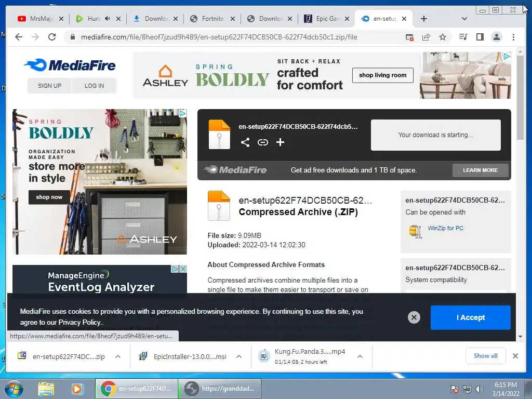Open the EpicInstaller msi download item
The image size is (532, 399).
pos(183,356)
